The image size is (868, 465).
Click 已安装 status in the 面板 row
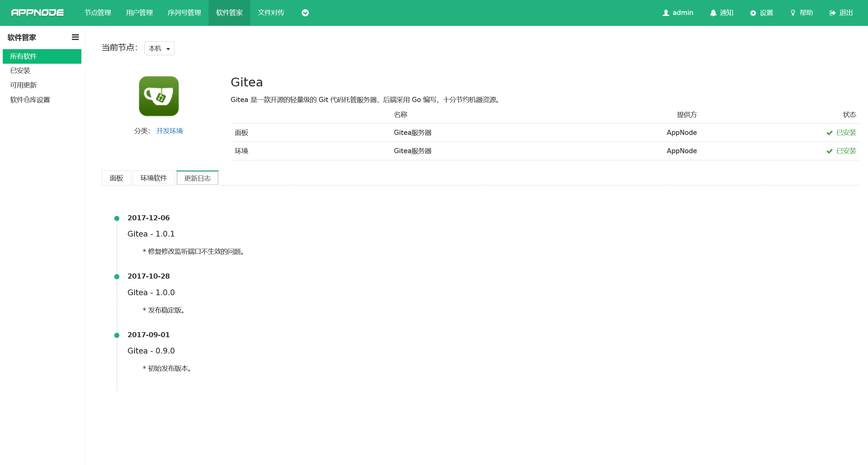846,133
